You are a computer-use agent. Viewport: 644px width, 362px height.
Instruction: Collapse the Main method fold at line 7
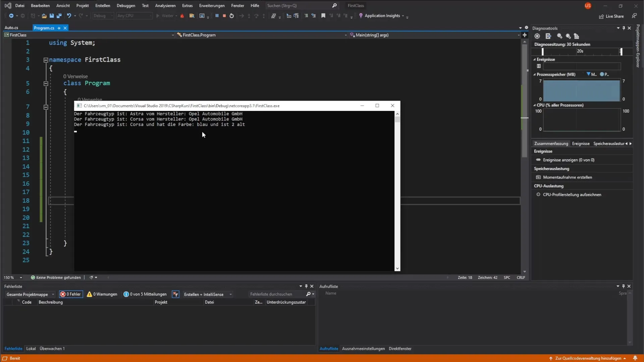pyautogui.click(x=46, y=107)
